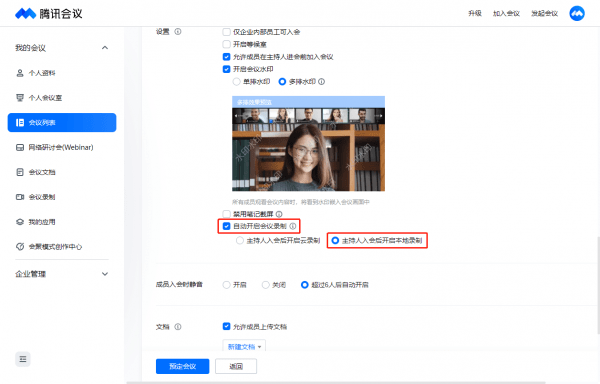This screenshot has height=384, width=600.
Task: Click the 会议文档 document icon
Action: click(20, 172)
